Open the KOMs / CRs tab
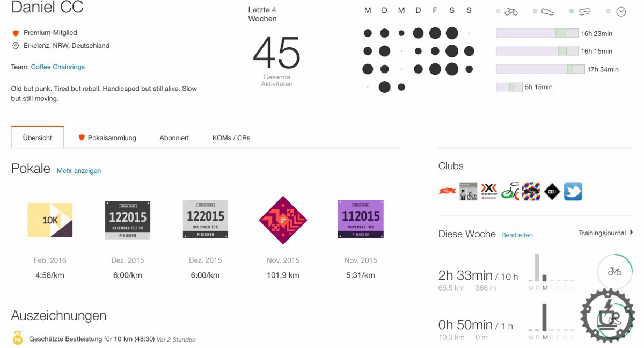Screen dimensions: 644x348 click(231, 137)
